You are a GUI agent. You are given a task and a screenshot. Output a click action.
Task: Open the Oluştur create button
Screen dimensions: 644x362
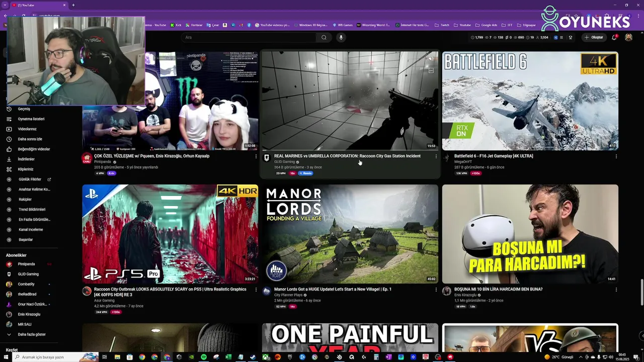[x=594, y=37]
